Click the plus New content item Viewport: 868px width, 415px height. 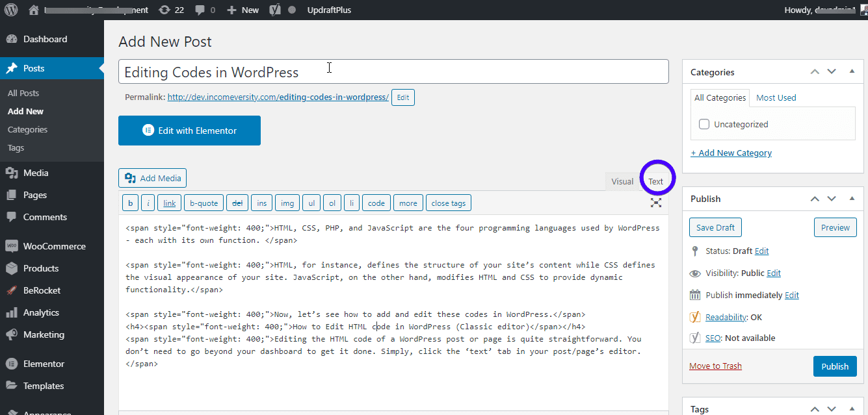[x=243, y=10]
